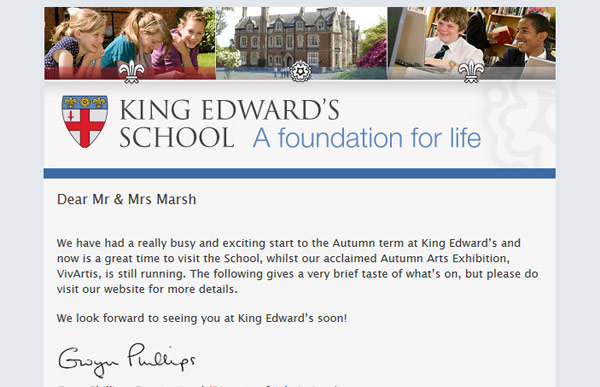
Task: Click the King Edward's School shield crest
Action: tap(85, 121)
